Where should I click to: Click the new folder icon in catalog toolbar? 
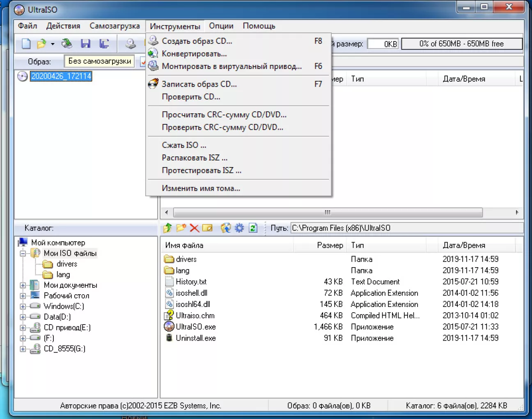[181, 228]
